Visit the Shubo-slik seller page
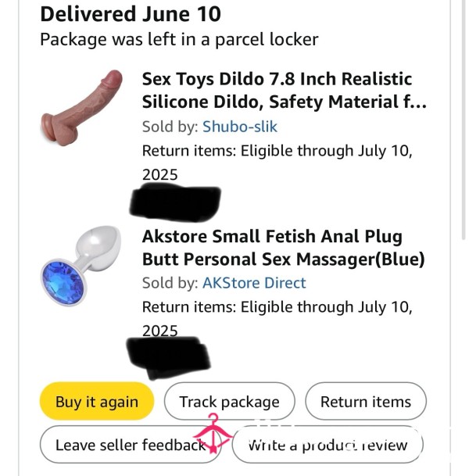Image resolution: width=469 pixels, height=476 pixels. click(240, 127)
